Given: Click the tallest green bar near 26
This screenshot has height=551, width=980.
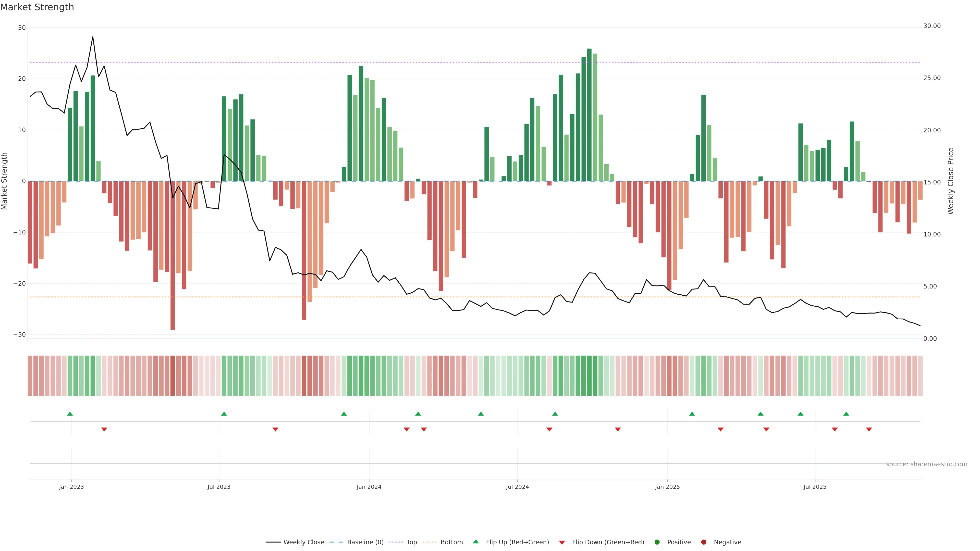Looking at the screenshot, I should coord(589,114).
